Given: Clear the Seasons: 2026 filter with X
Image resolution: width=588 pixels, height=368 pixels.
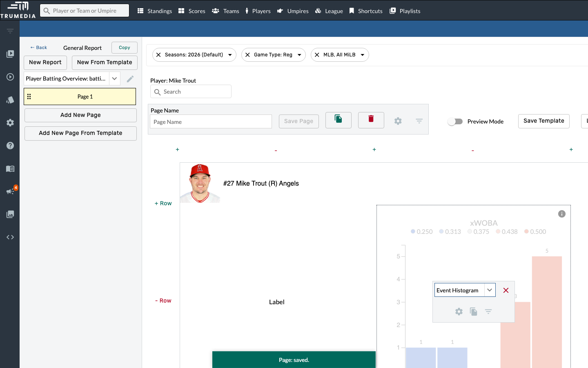Looking at the screenshot, I should [x=158, y=55].
